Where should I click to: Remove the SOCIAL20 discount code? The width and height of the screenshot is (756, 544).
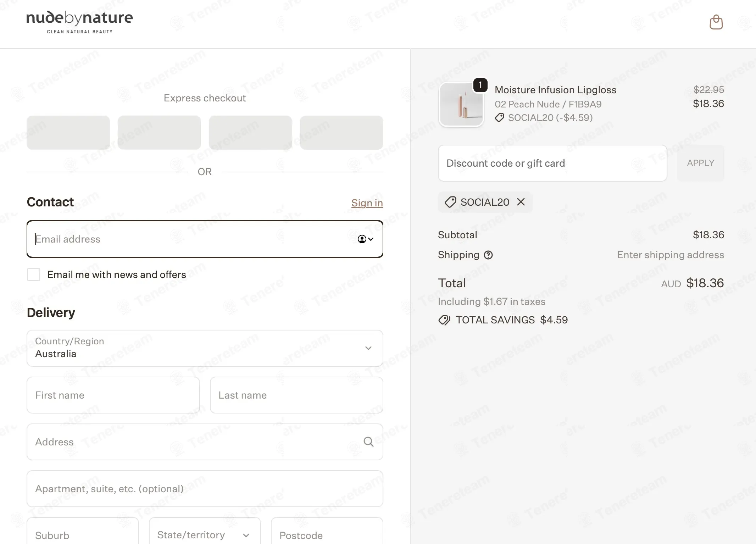(x=521, y=202)
